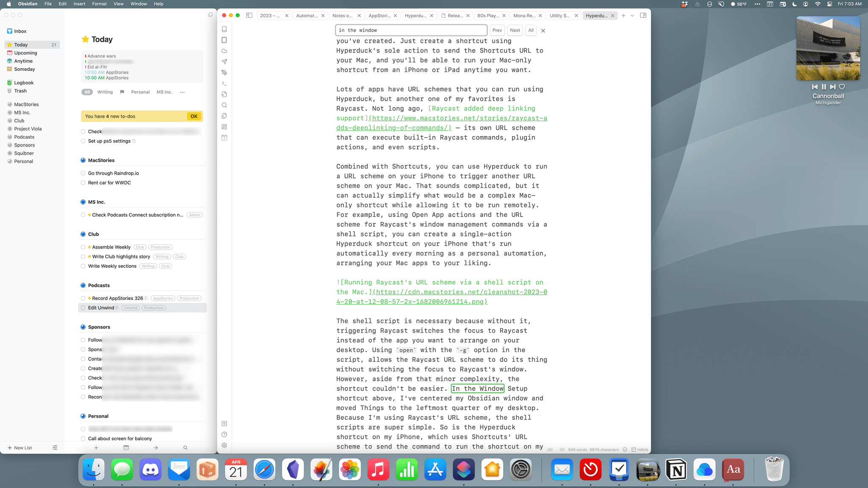This screenshot has width=868, height=488.
Task: Check off 'Check Podcasts Connect subscription' to-do
Action: [x=83, y=215]
